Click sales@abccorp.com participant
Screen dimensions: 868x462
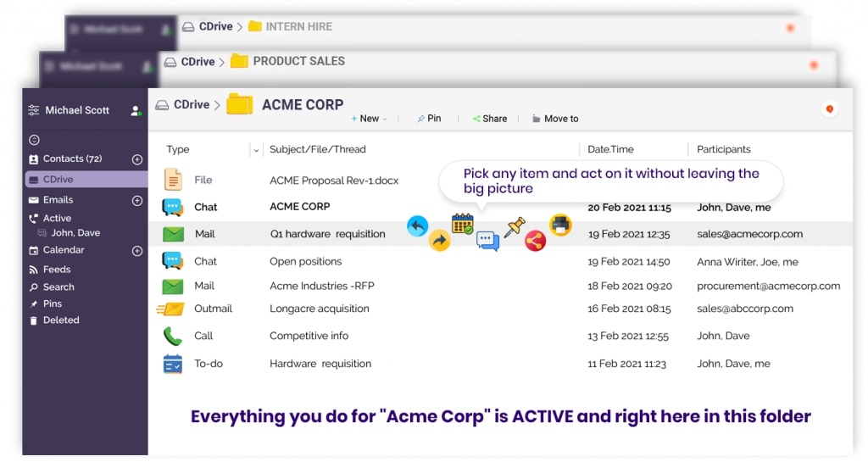click(x=744, y=309)
